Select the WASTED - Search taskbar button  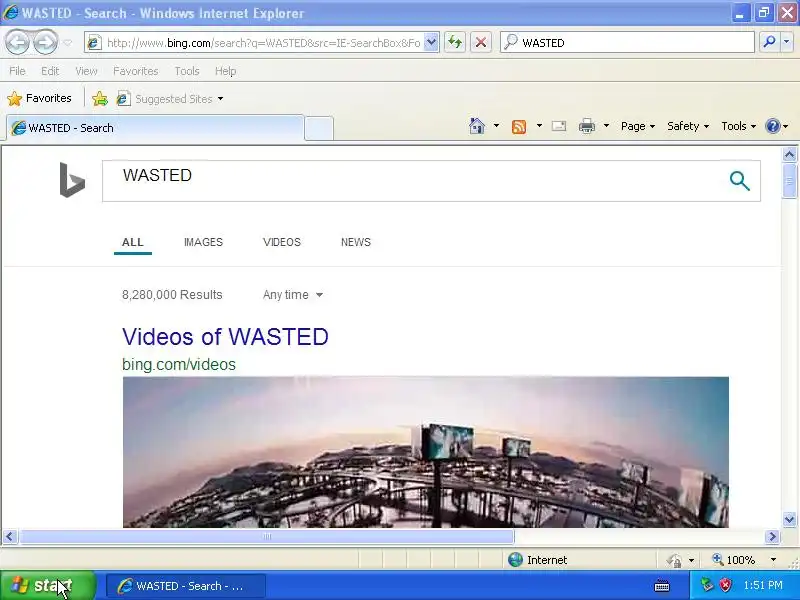coord(186,586)
